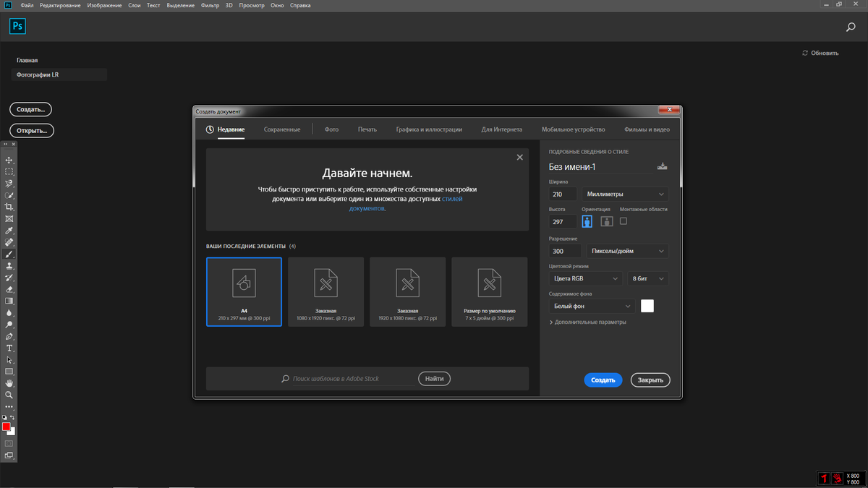The width and height of the screenshot is (868, 488).
Task: Switch to the Сохраненные tab
Action: 282,129
